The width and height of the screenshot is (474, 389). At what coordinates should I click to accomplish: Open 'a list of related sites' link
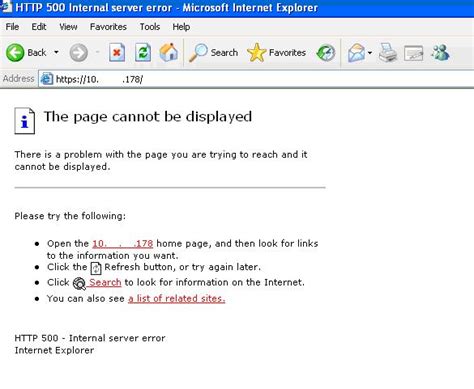(x=177, y=298)
